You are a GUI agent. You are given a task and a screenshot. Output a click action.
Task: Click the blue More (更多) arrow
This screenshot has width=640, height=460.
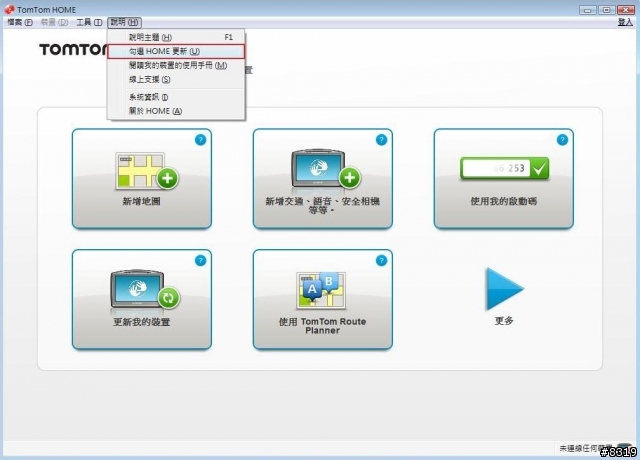[x=504, y=289]
